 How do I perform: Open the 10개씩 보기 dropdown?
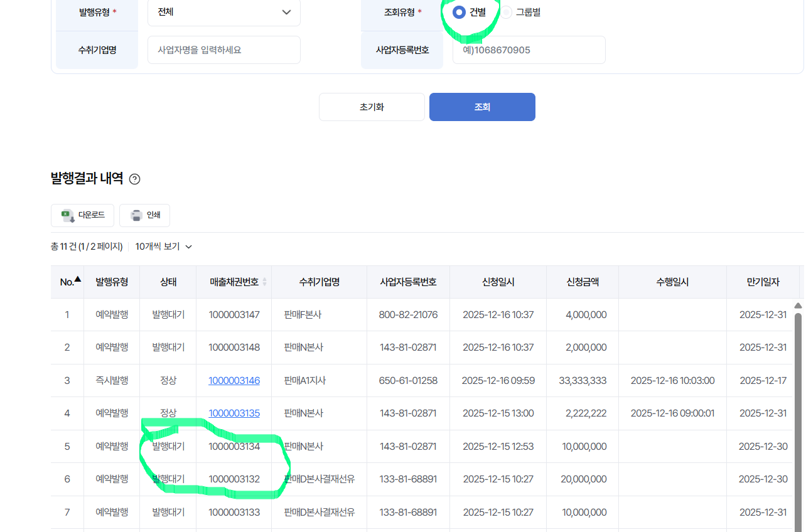(x=164, y=247)
